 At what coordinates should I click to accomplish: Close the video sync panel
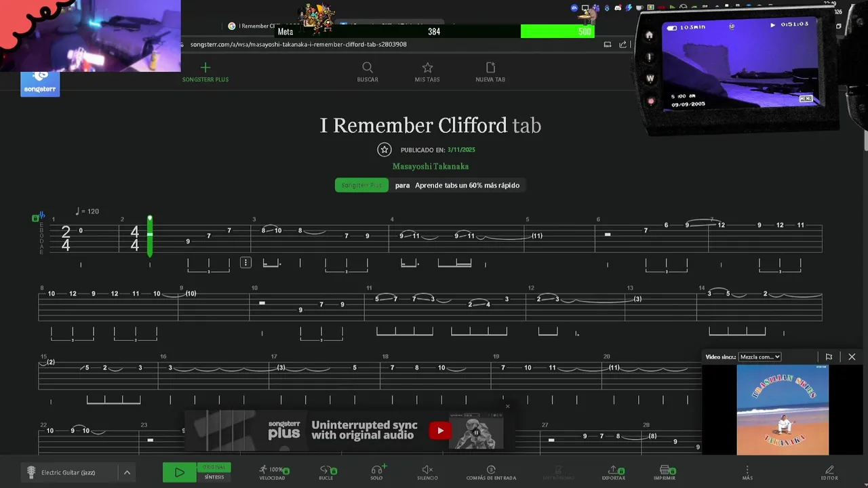pos(852,357)
